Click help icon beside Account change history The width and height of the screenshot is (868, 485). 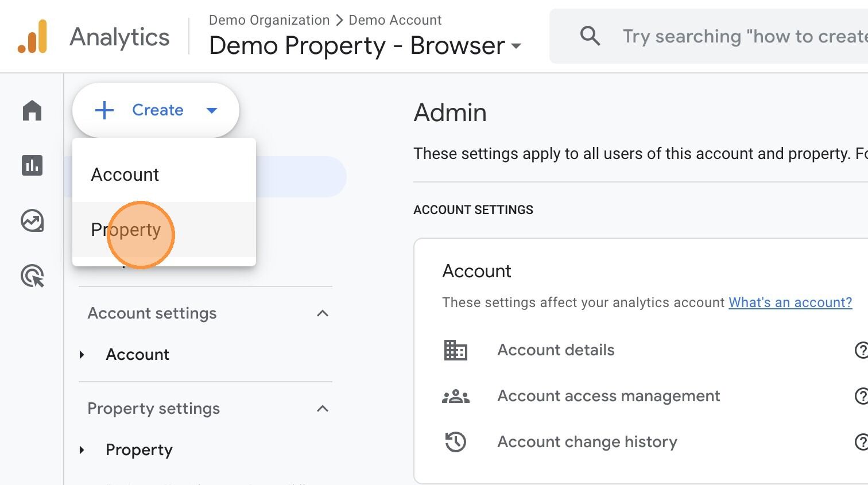click(x=861, y=442)
